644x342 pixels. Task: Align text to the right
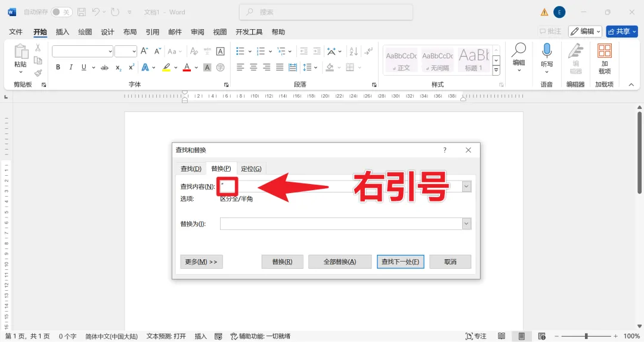[x=267, y=67]
